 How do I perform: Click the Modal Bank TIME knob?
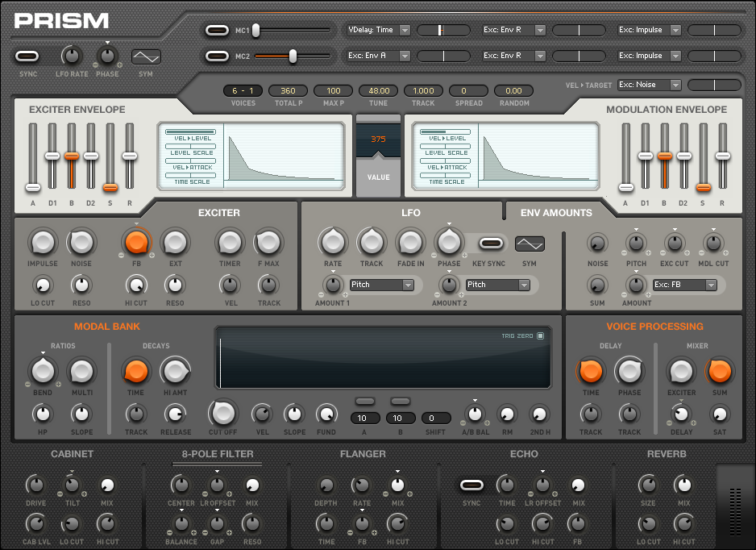pyautogui.click(x=135, y=372)
